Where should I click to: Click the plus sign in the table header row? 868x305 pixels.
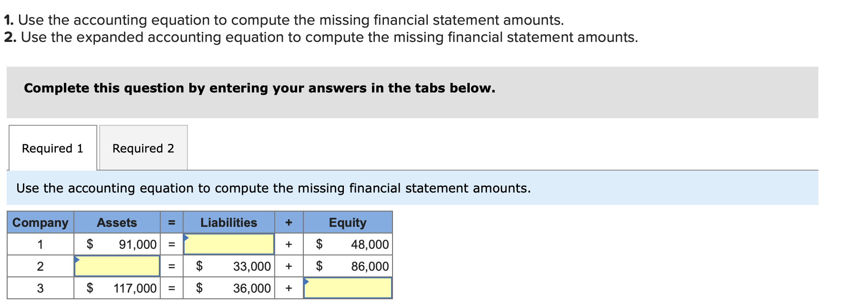click(x=288, y=222)
